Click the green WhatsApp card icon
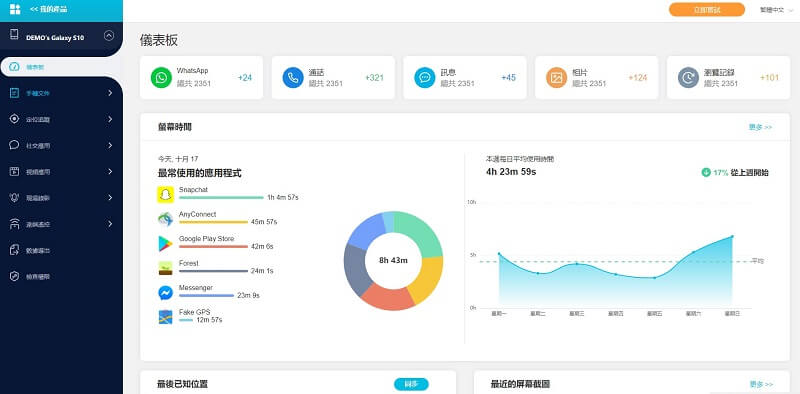 [x=161, y=78]
